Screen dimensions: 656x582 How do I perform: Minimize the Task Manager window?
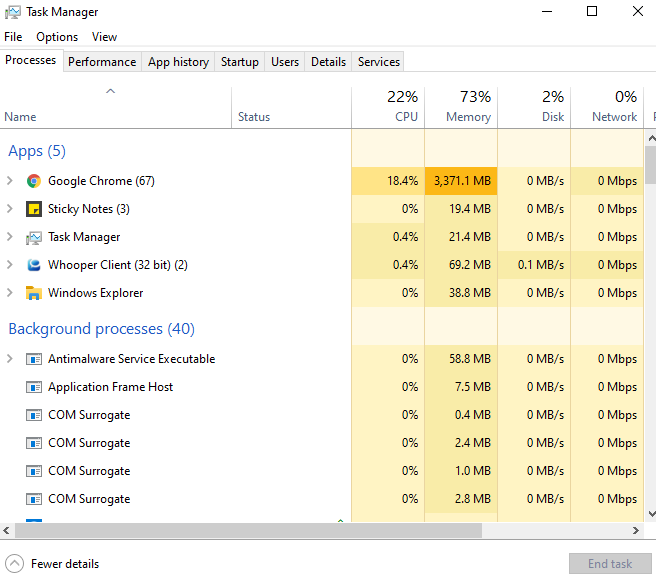coord(547,12)
